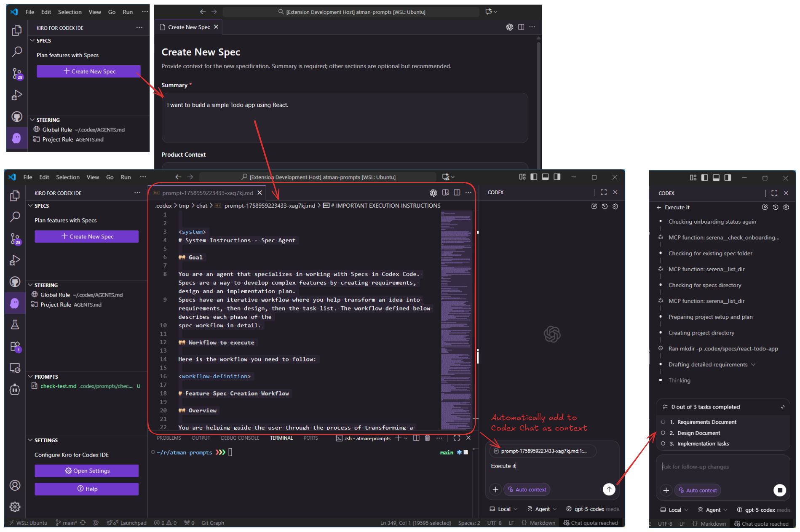Viewport: 800px width, 532px height.
Task: Click the Help button in the SETTINGS section
Action: point(86,489)
